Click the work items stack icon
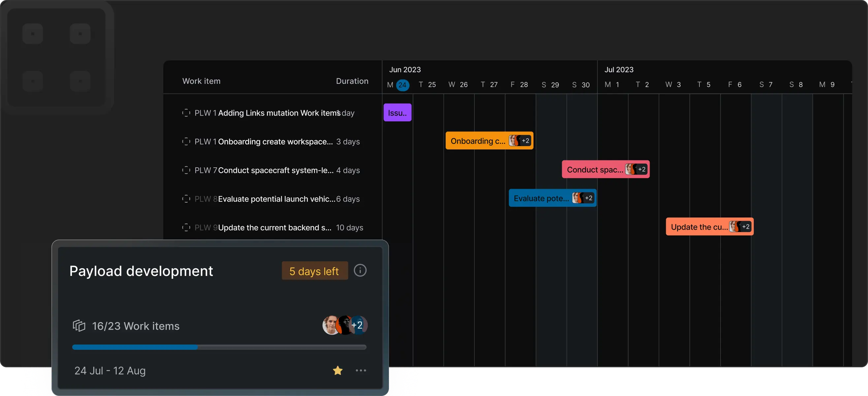868x396 pixels. point(79,326)
